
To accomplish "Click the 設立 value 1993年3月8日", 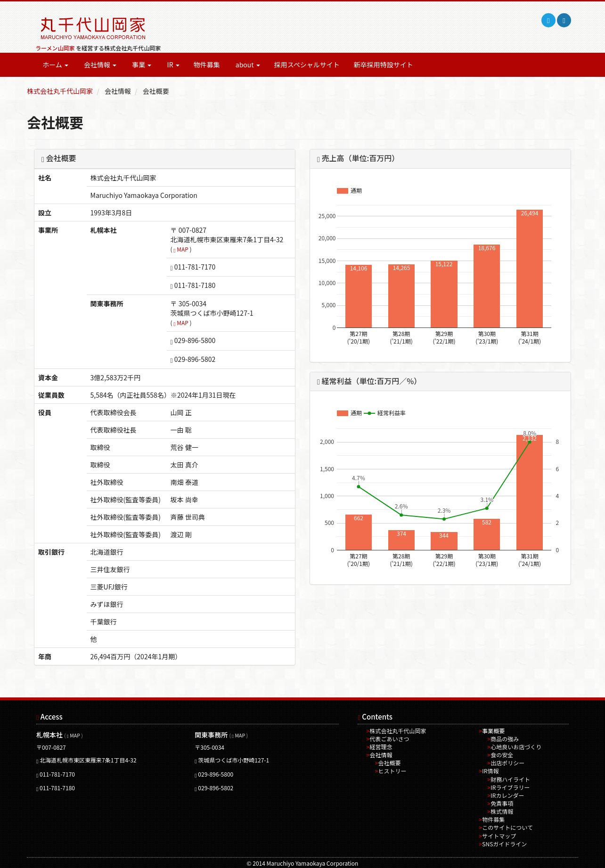I will pos(111,213).
